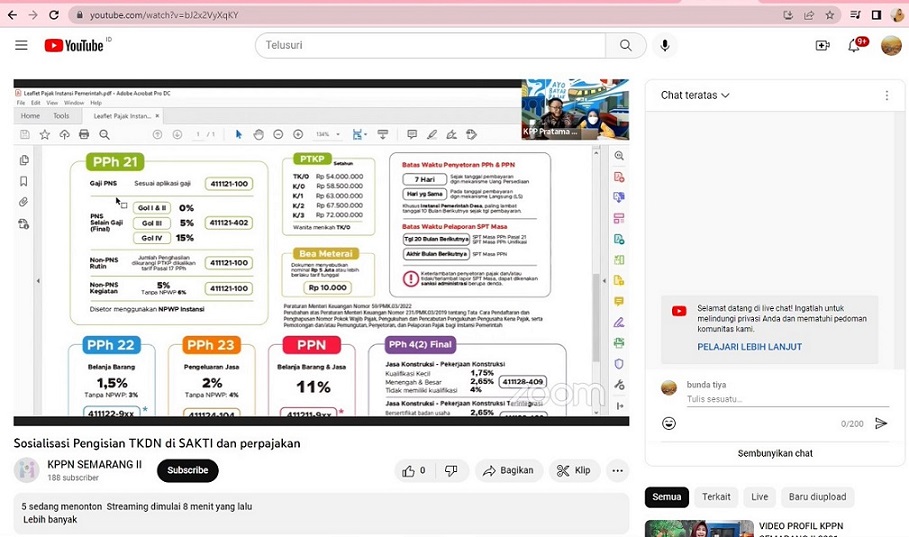Click the Telusuri search field
Image resolution: width=909 pixels, height=537 pixels.
click(x=432, y=46)
